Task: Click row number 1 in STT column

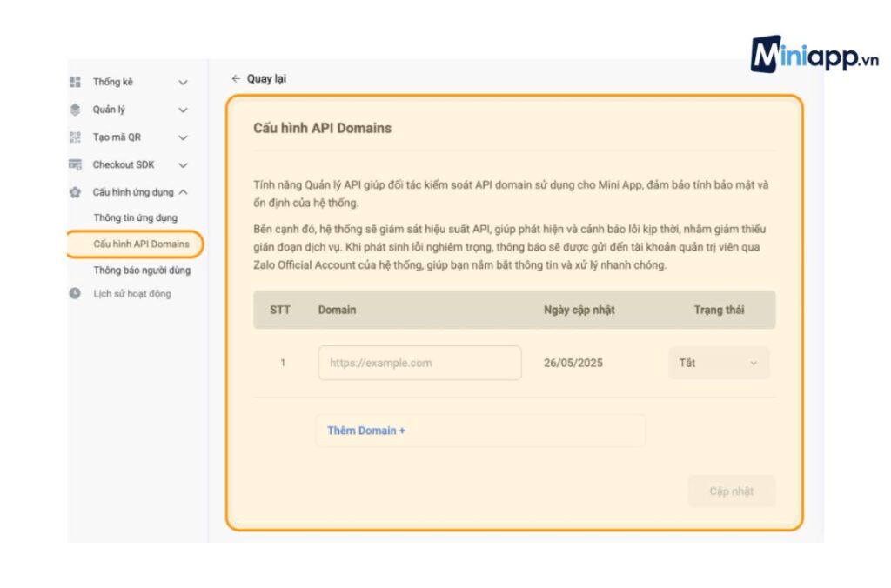Action: 283,363
